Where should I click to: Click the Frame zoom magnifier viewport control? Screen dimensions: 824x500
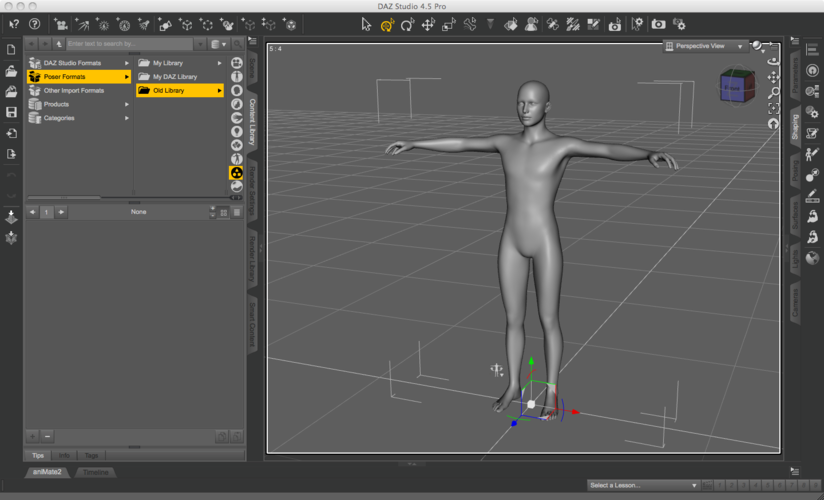773,92
